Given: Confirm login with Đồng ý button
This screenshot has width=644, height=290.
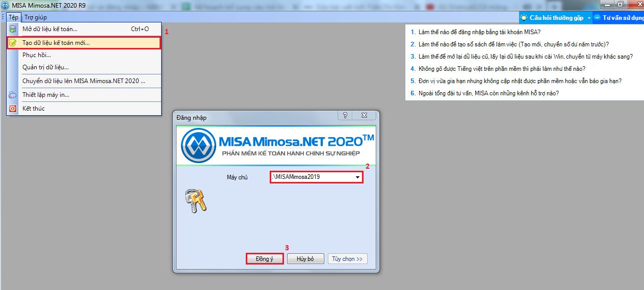Looking at the screenshot, I should pyautogui.click(x=265, y=259).
